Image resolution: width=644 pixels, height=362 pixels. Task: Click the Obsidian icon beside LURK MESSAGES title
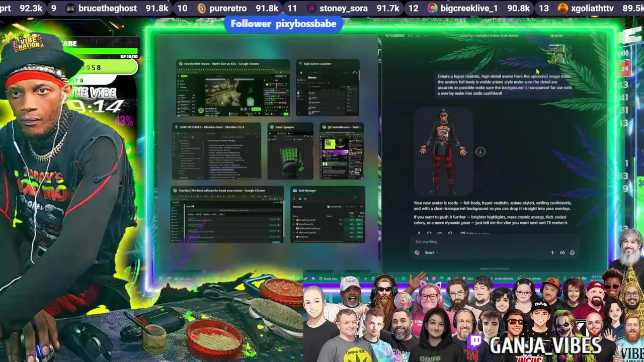[x=177, y=127]
